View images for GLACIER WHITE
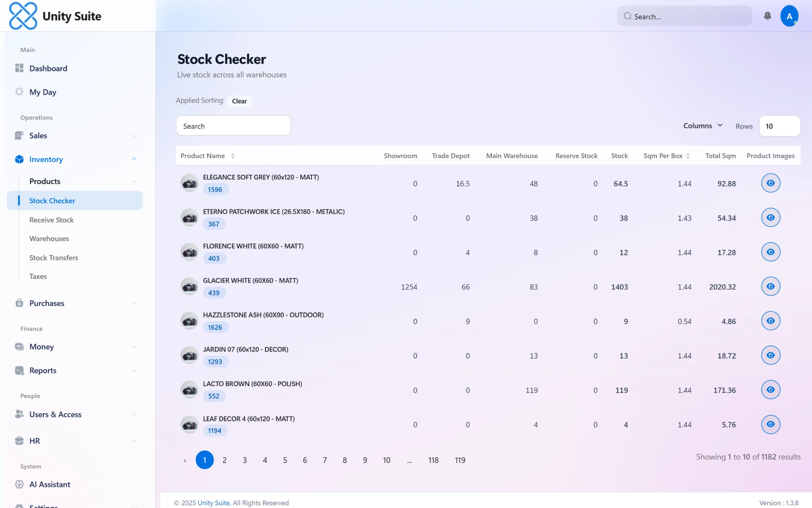This screenshot has width=812, height=508. pyautogui.click(x=771, y=287)
